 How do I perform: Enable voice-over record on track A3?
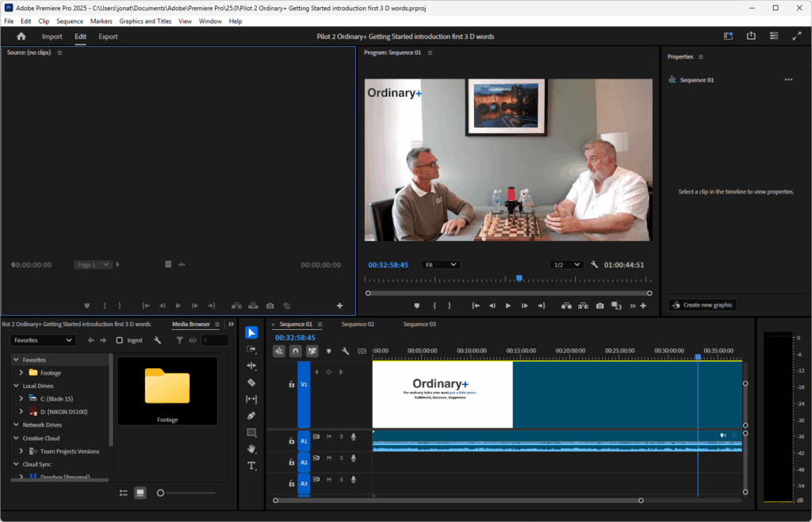coord(354,479)
